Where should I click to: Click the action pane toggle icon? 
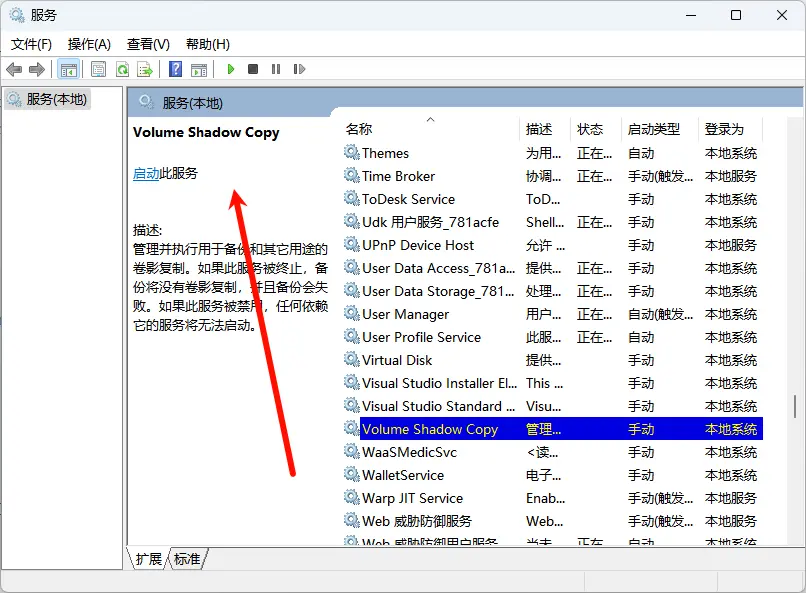pos(199,69)
